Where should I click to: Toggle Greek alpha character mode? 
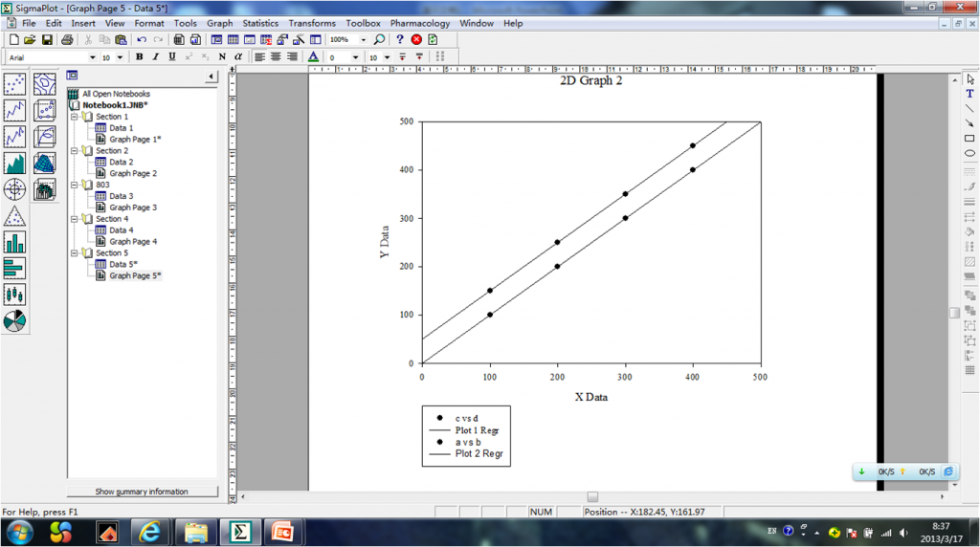pos(238,56)
